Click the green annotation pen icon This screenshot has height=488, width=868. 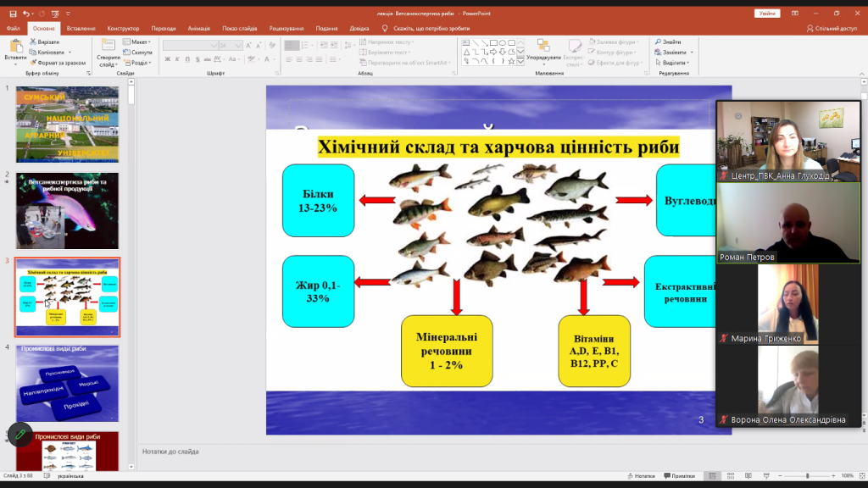click(x=20, y=434)
